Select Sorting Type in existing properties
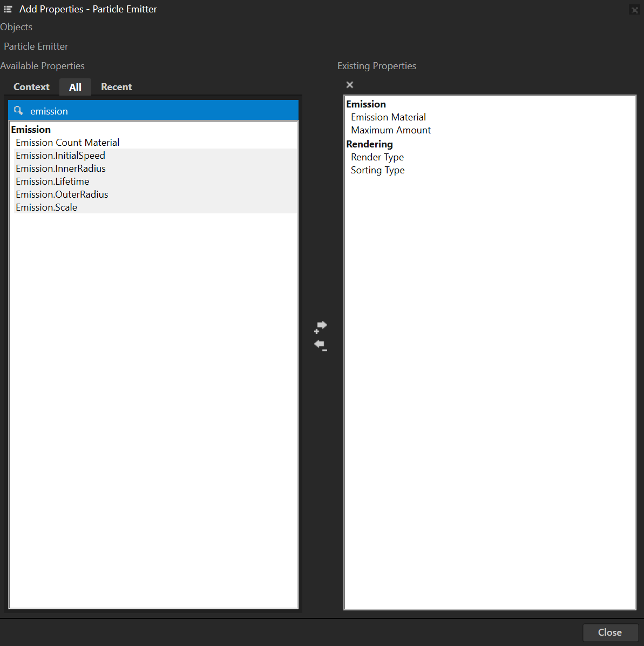The width and height of the screenshot is (644, 646). 377,170
